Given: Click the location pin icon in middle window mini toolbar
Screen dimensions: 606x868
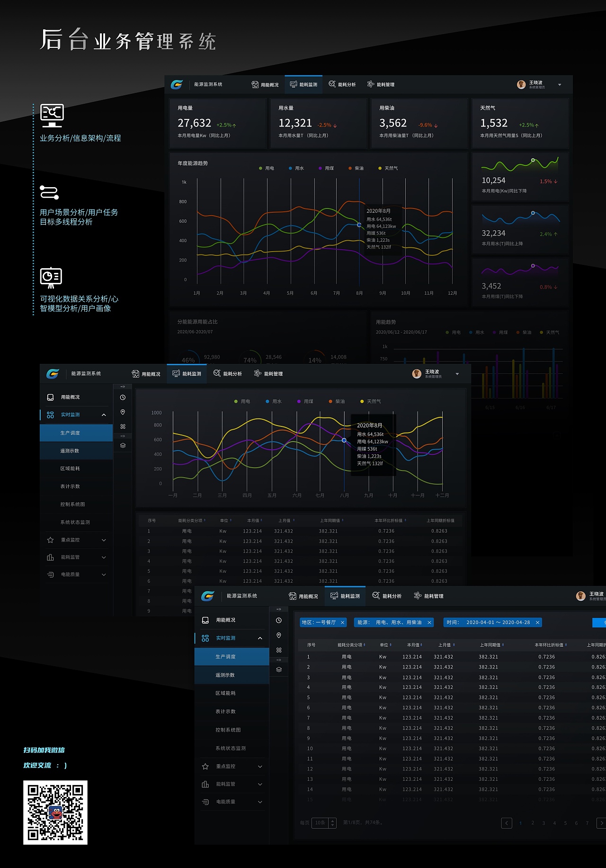Looking at the screenshot, I should [x=123, y=412].
